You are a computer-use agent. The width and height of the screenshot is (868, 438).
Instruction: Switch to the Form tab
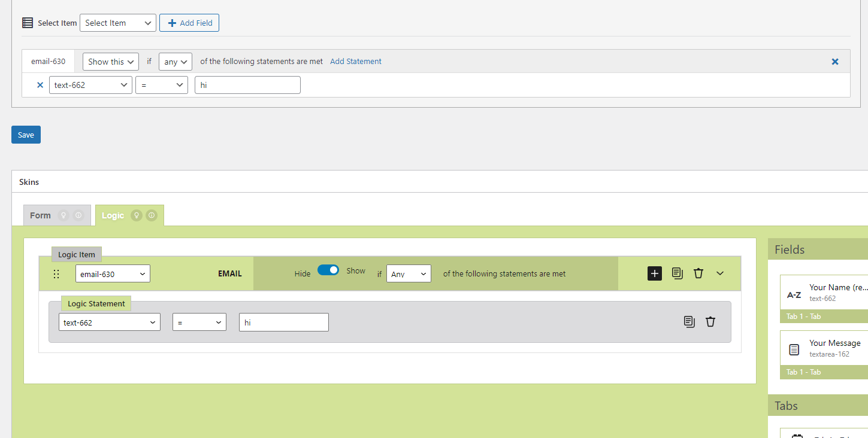click(41, 215)
